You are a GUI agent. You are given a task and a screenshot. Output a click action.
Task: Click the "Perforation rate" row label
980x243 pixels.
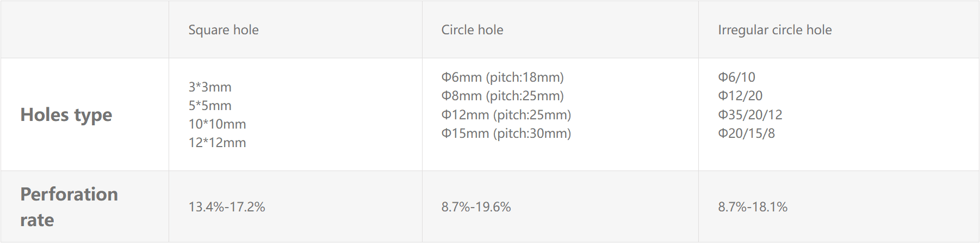pyautogui.click(x=69, y=207)
